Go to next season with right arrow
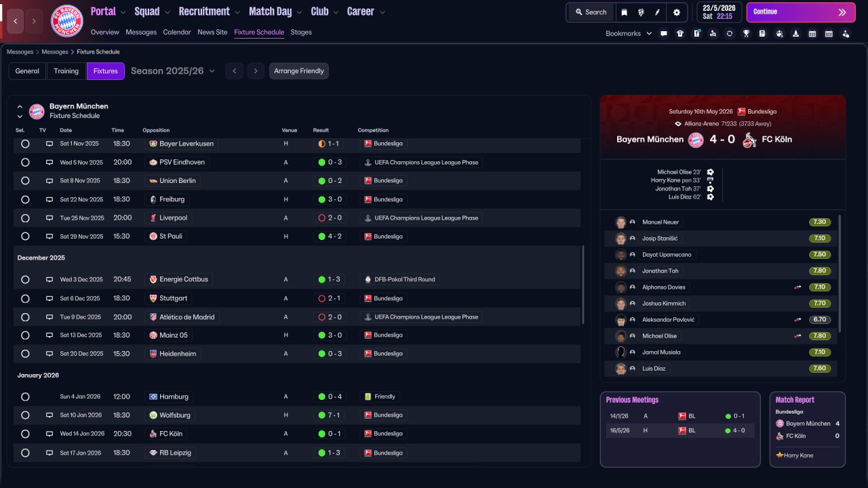This screenshot has height=488, width=868. click(x=256, y=71)
